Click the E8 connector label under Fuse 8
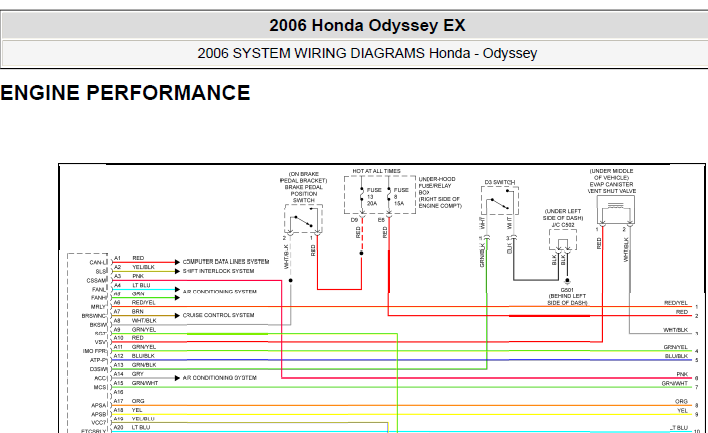Viewport: 708px width, 433px height. click(382, 220)
